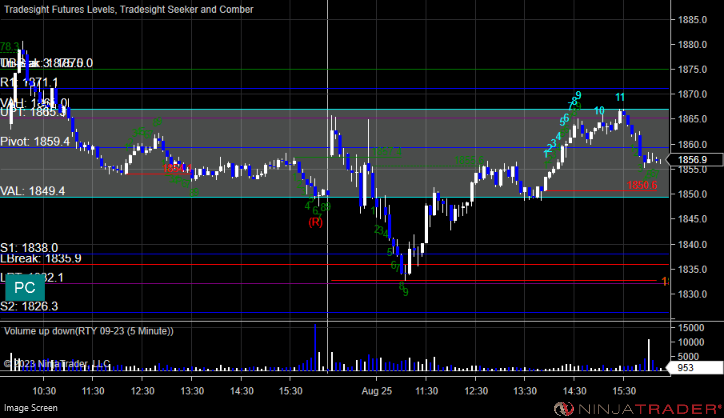724x418 pixels.
Task: Click the Pivot: 1859.4 level label
Action: [x=35, y=141]
